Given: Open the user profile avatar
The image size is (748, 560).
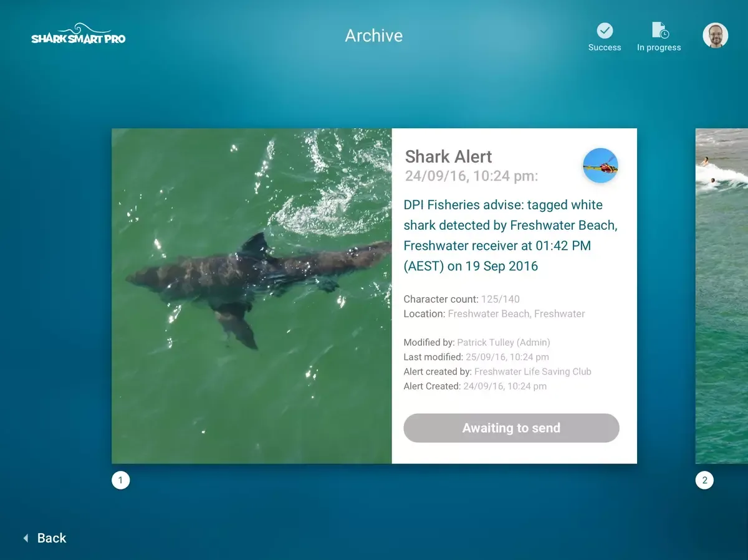Looking at the screenshot, I should [x=716, y=36].
